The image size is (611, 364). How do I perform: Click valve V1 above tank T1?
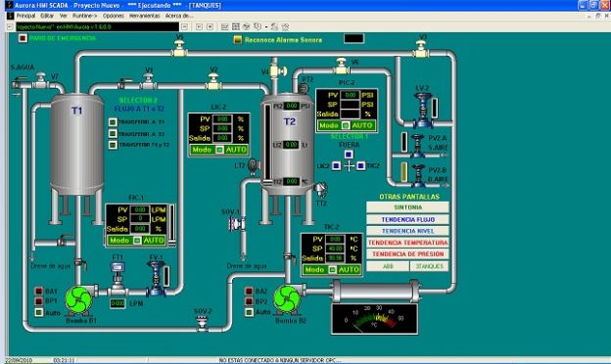click(148, 81)
